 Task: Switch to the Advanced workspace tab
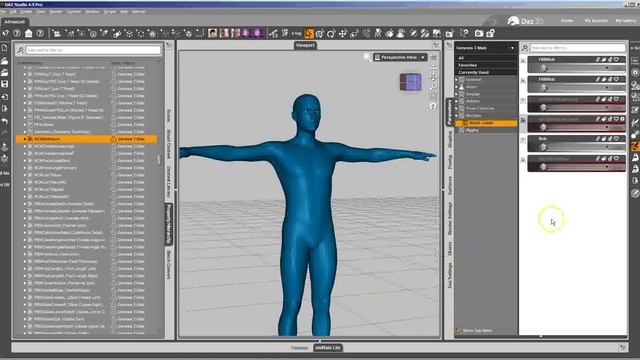[15, 22]
